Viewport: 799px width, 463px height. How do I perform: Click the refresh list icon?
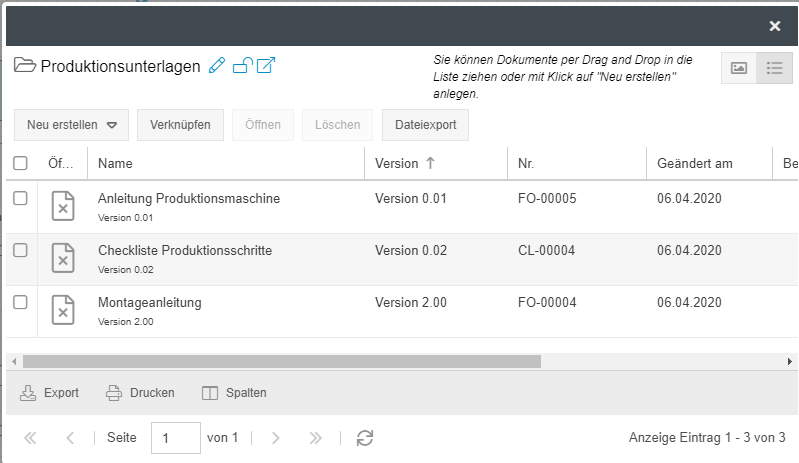[365, 438]
